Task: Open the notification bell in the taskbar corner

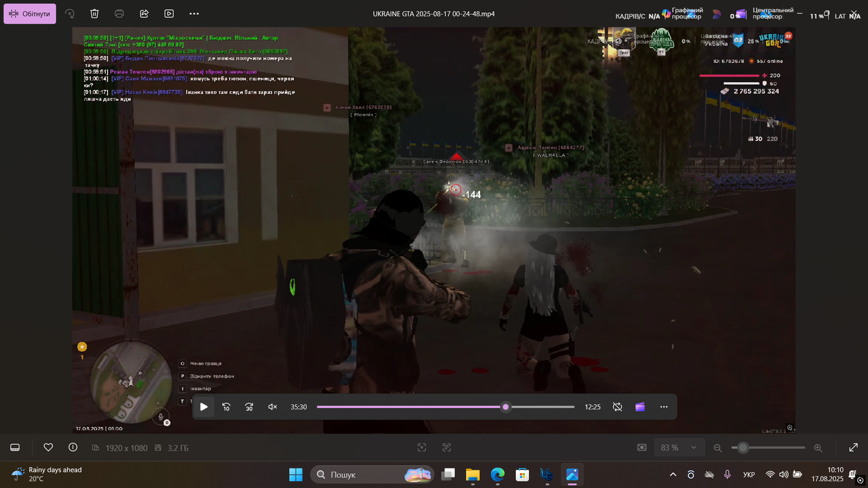Action: [x=852, y=474]
